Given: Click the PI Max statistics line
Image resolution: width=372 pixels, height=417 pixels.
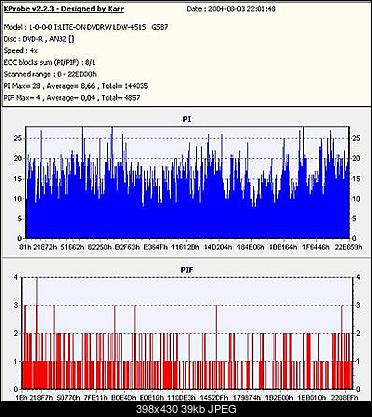Looking at the screenshot, I should [x=76, y=86].
